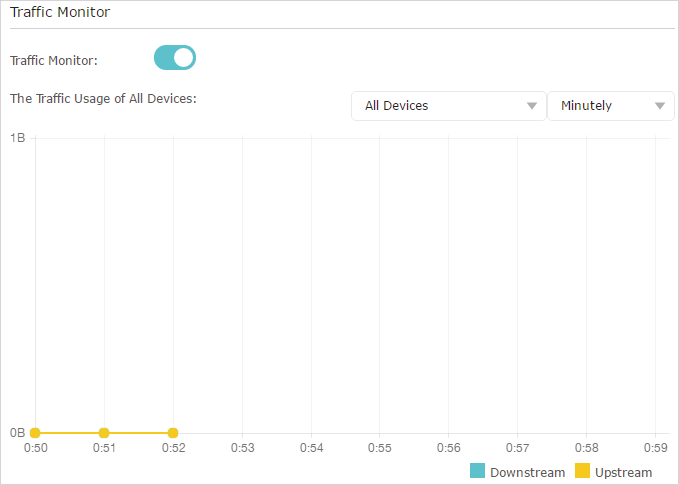Screen dimensions: 679x485
Task: Click the 0:59 time axis label
Action: [x=655, y=448]
